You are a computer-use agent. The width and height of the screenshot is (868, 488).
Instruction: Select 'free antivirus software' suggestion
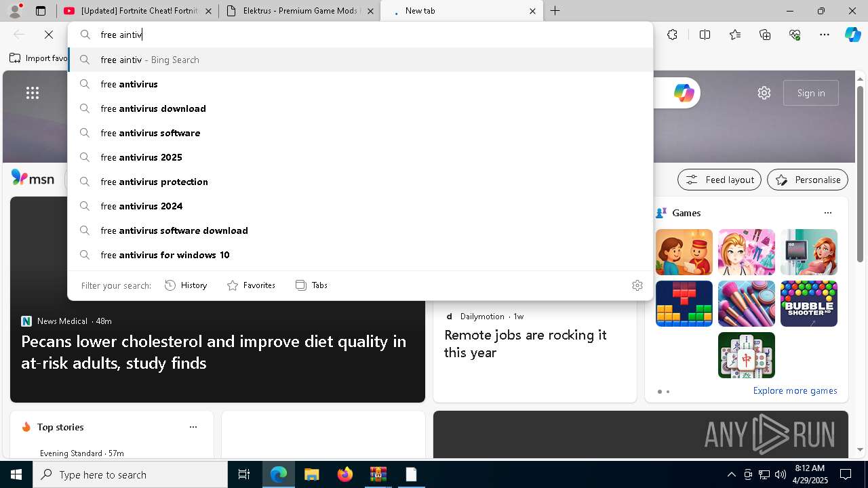point(361,133)
